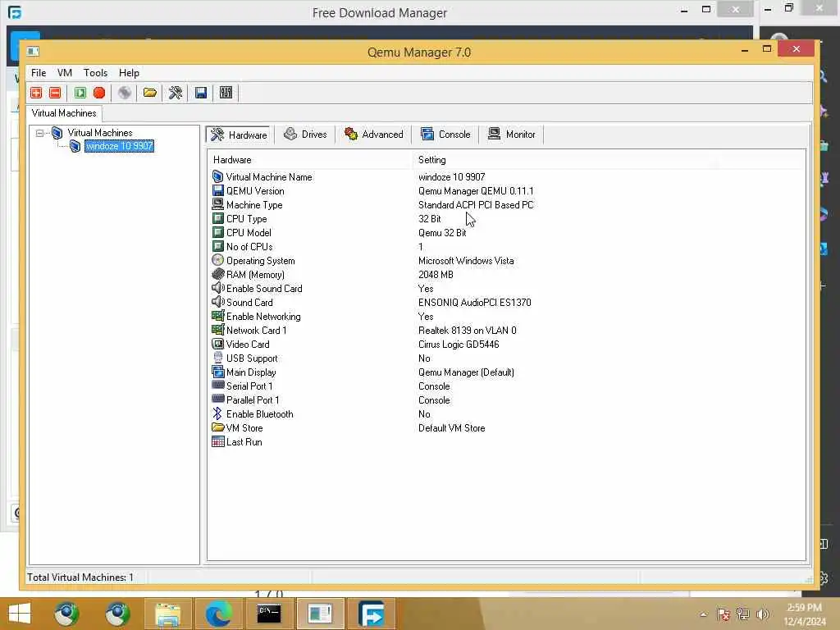Screen dimensions: 840x630
Task: Open settings with the wrench tools toolbar icon
Action: (x=176, y=93)
